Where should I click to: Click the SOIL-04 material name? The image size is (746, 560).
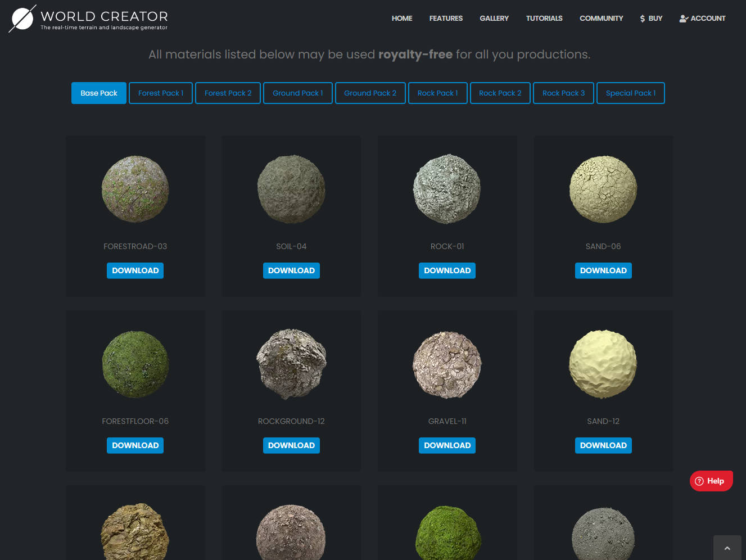click(291, 246)
